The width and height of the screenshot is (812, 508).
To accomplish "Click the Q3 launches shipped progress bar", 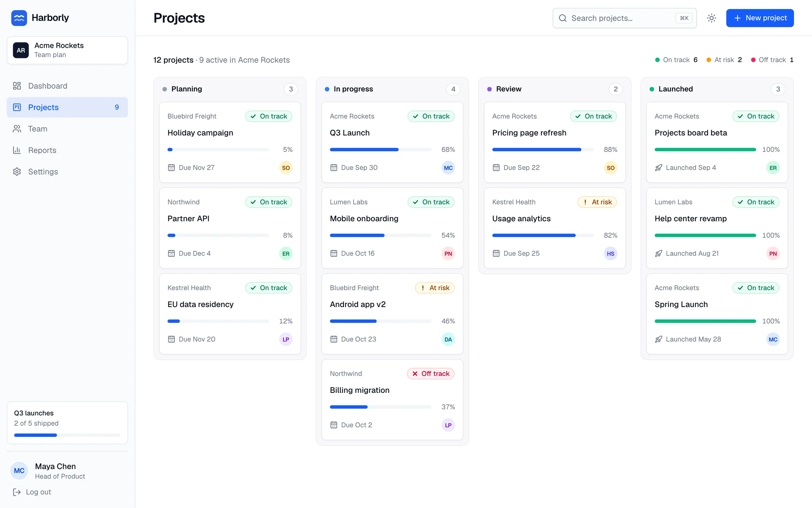I will (67, 435).
